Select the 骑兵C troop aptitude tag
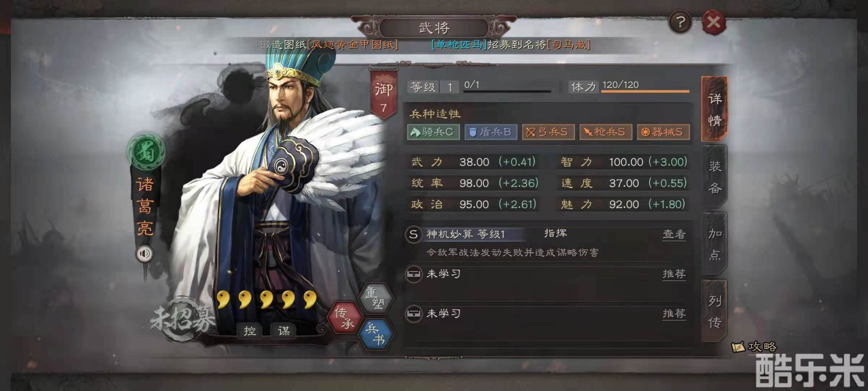 point(433,132)
